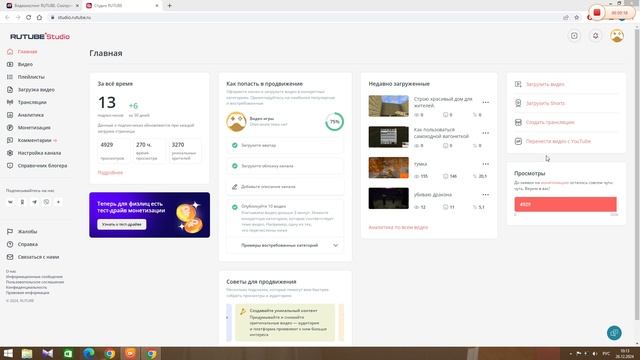Image resolution: width=640 pixels, height=360 pixels.
Task: Click the Справочник блогера sidebar icon
Action: 10,165
